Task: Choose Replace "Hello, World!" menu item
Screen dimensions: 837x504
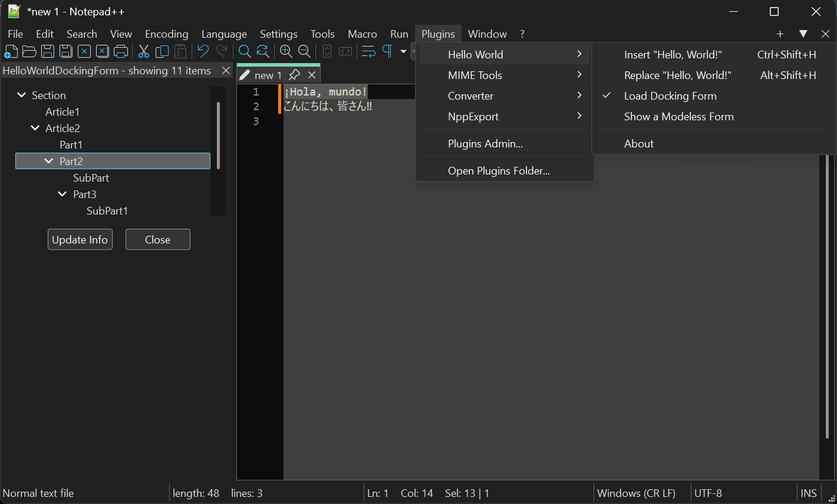Action: pos(713,75)
